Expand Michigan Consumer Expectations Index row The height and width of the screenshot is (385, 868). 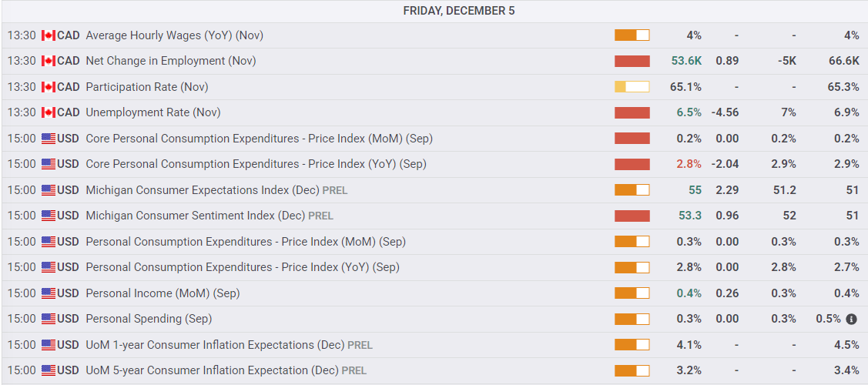(202, 190)
